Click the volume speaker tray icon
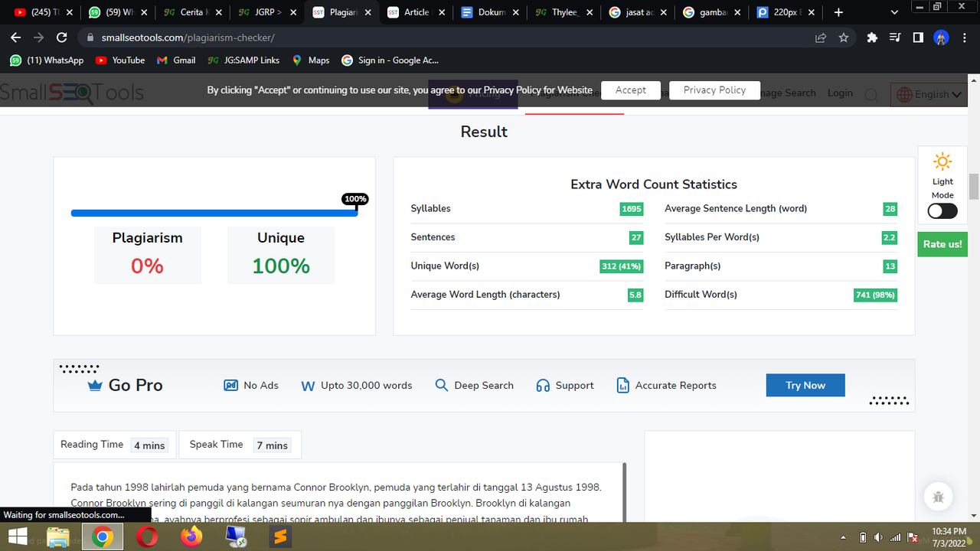The height and width of the screenshot is (551, 980). pyautogui.click(x=879, y=537)
